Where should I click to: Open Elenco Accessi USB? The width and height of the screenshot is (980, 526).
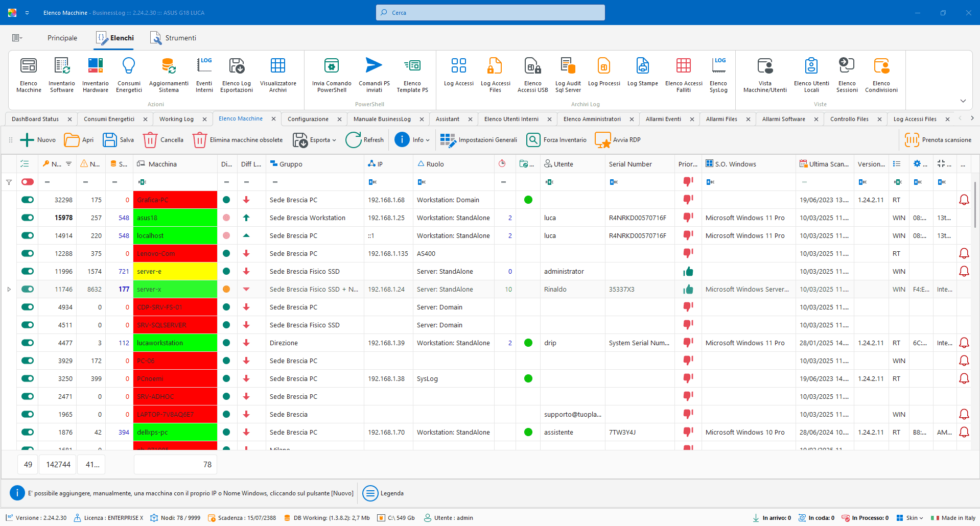pos(532,75)
